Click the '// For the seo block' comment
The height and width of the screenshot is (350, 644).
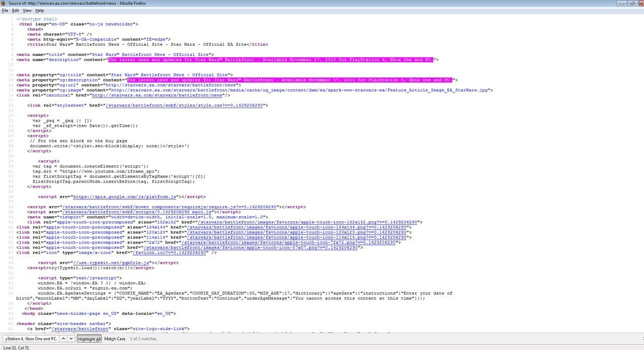[x=78, y=141]
